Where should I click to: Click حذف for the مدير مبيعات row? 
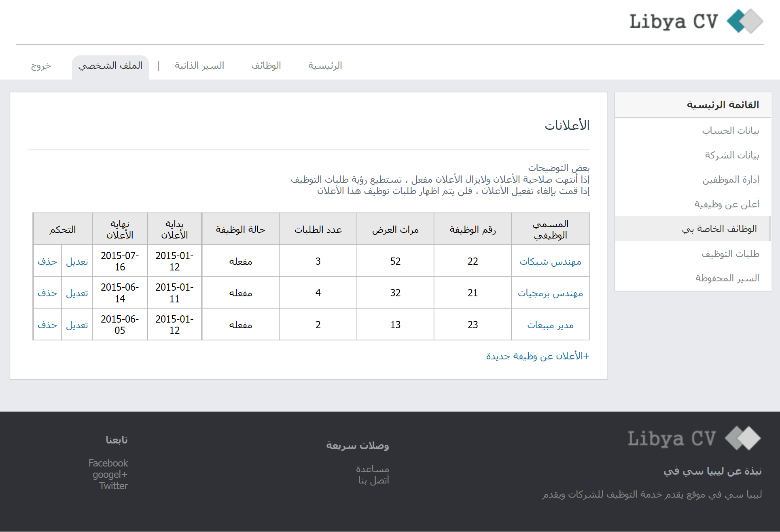coord(47,325)
